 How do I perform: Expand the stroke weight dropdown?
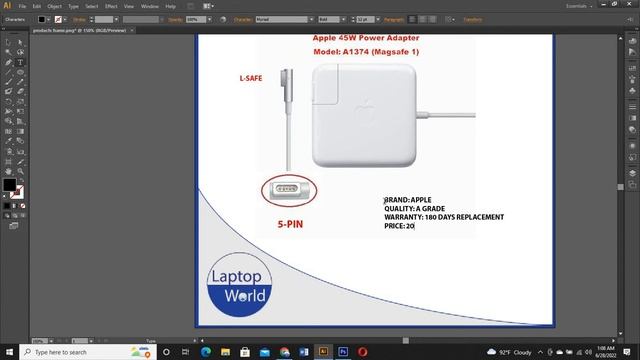click(116, 19)
